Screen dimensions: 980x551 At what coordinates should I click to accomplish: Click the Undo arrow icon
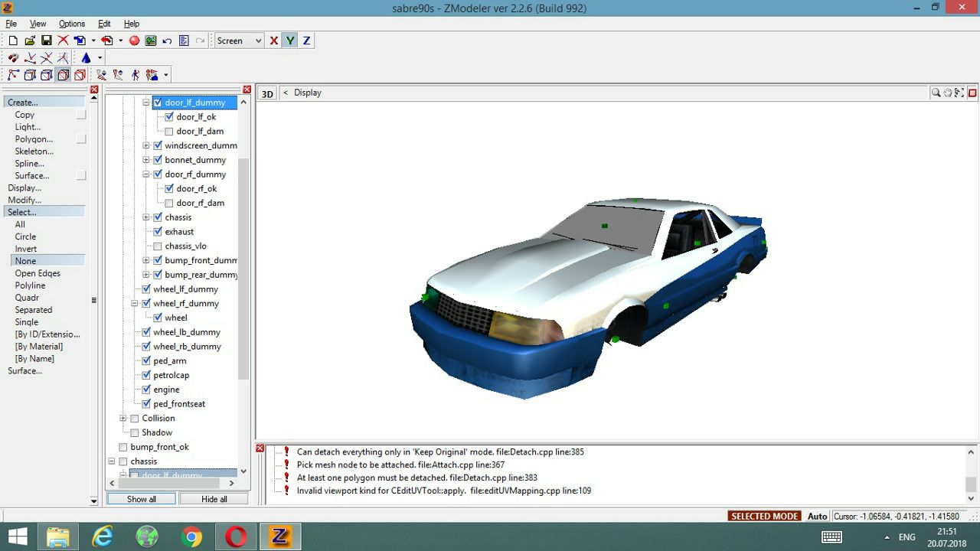[167, 41]
